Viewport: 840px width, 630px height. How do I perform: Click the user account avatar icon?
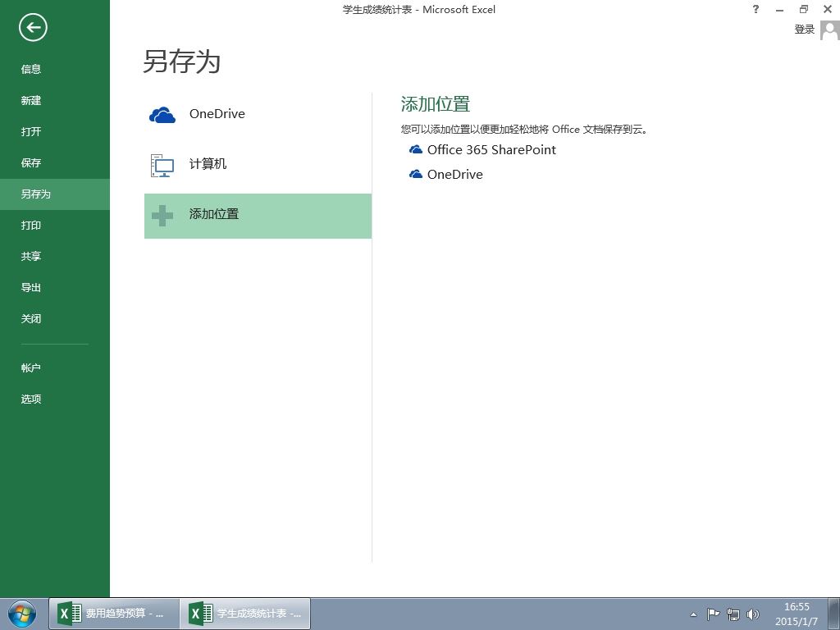830,30
